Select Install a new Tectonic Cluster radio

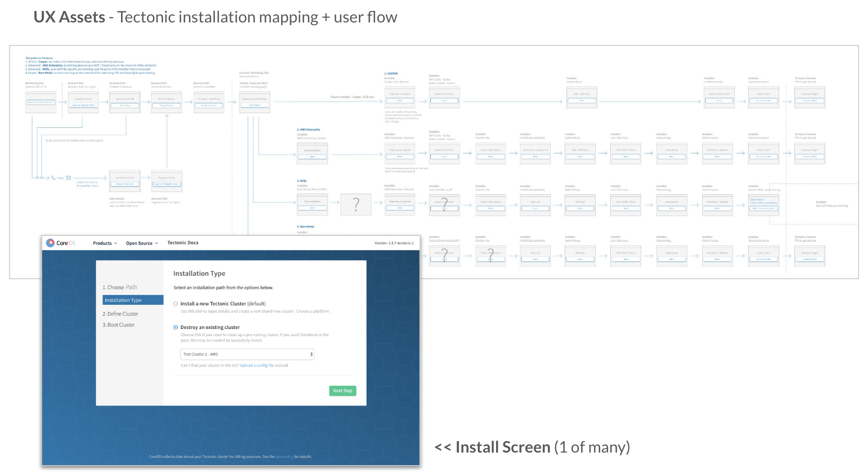tap(176, 304)
